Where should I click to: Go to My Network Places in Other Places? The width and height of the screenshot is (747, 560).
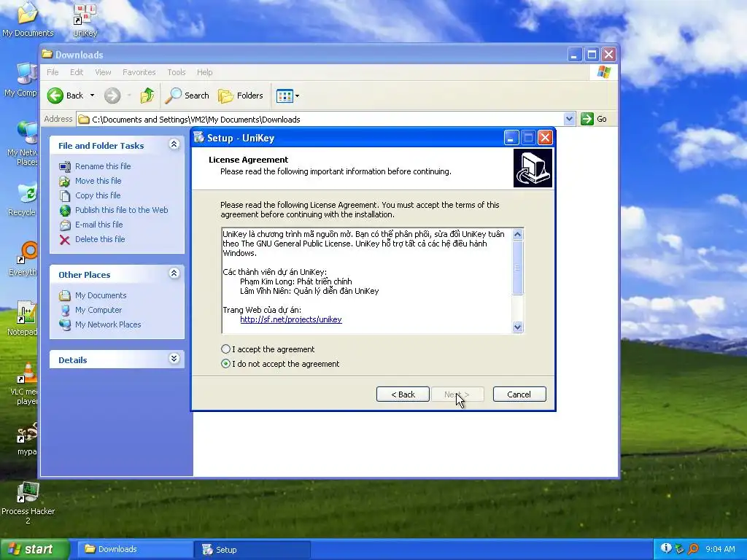point(108,324)
